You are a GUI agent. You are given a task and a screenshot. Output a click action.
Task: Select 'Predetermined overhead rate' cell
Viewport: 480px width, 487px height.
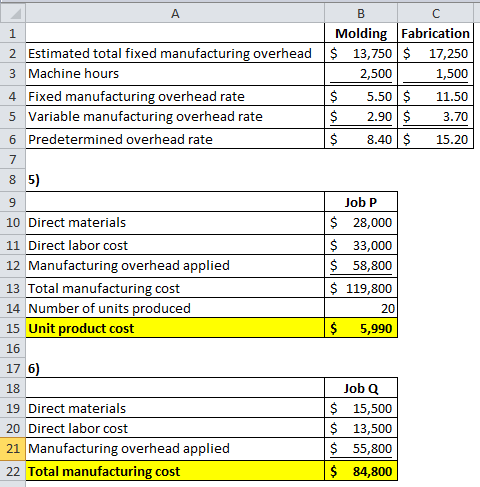tap(175, 139)
